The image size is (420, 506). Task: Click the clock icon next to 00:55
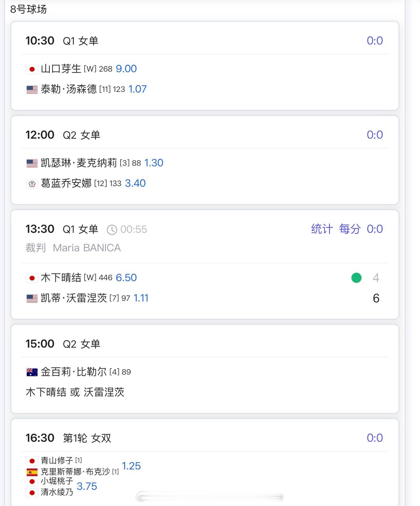pos(112,230)
